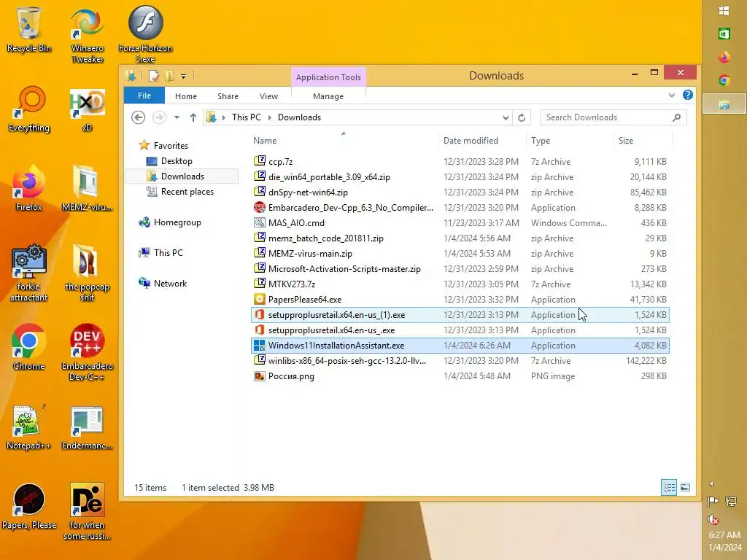Image resolution: width=747 pixels, height=560 pixels.
Task: Open Embarcadero Dev-C++ desktop shortcut
Action: pos(87,352)
